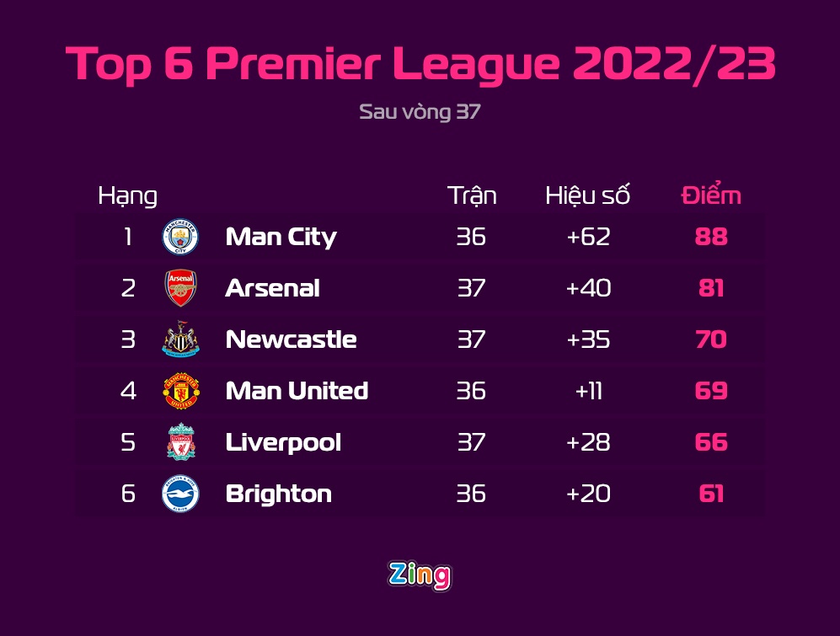Click the Newcastle team name
This screenshot has height=636, width=840.
[x=291, y=339]
